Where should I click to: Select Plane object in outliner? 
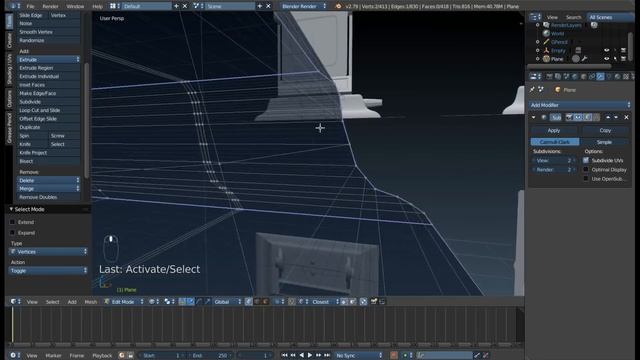(x=557, y=59)
